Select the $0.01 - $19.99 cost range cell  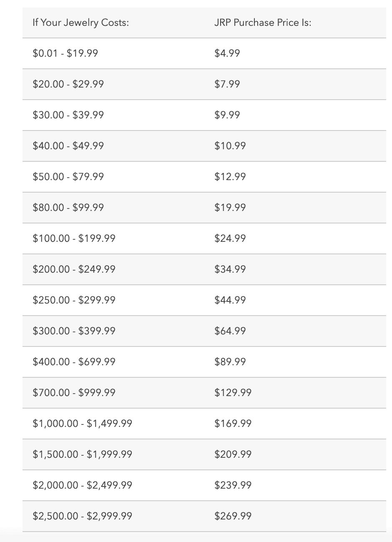(65, 53)
